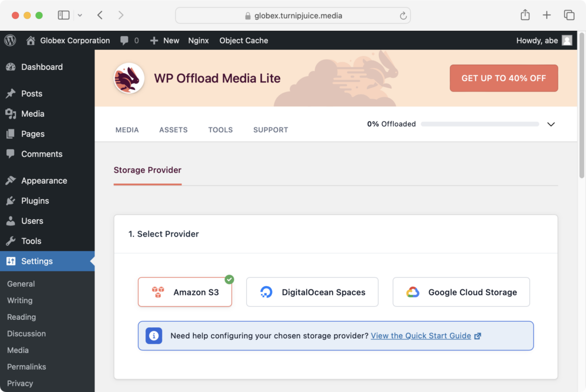Image resolution: width=586 pixels, height=392 pixels.
Task: Click the GET UP TO 40% OFF button
Action: (x=504, y=78)
